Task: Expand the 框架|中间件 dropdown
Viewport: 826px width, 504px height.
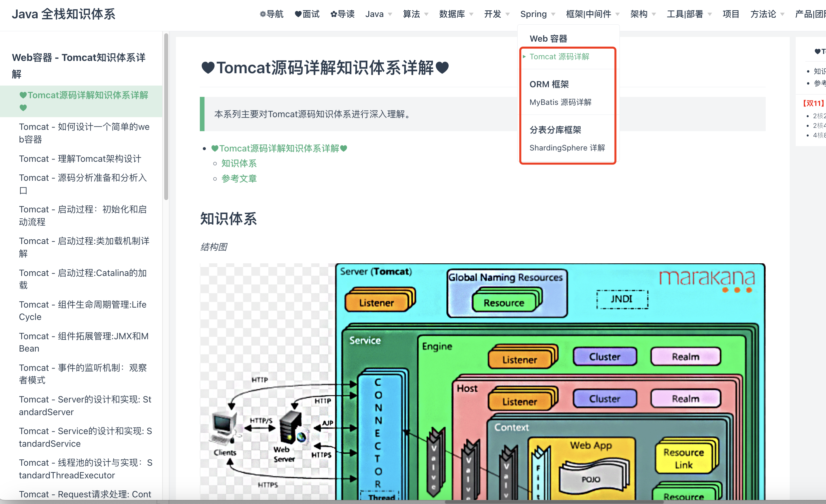Action: pos(592,14)
